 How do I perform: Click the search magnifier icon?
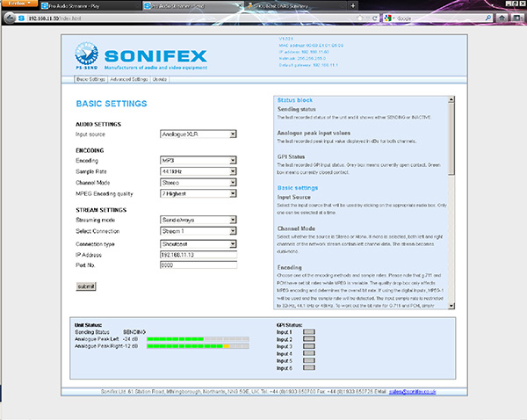488,18
